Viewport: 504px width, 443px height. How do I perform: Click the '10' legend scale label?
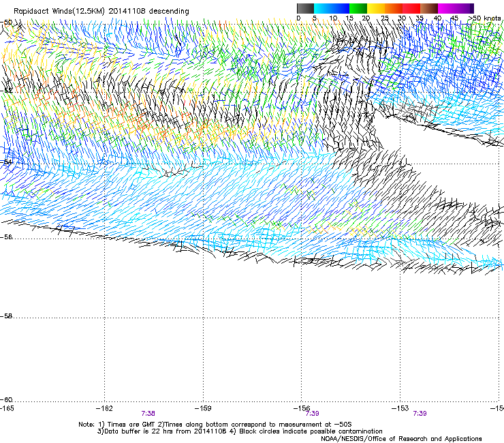click(x=332, y=18)
